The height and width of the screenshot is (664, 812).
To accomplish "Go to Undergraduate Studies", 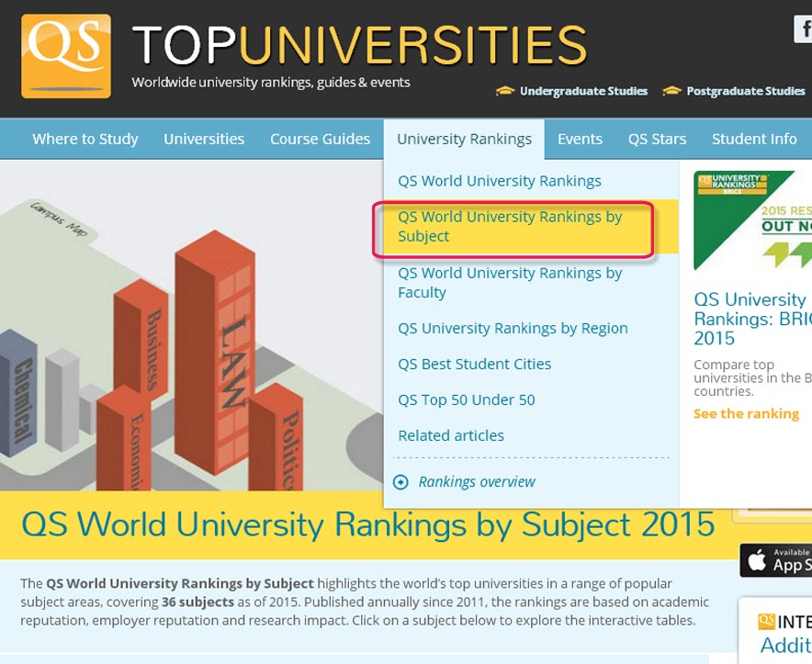I will [583, 91].
